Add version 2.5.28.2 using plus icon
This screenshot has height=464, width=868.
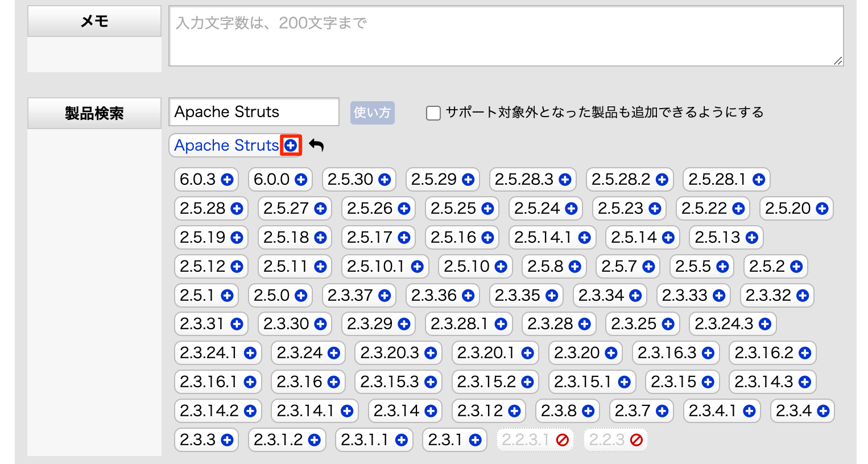(x=662, y=180)
